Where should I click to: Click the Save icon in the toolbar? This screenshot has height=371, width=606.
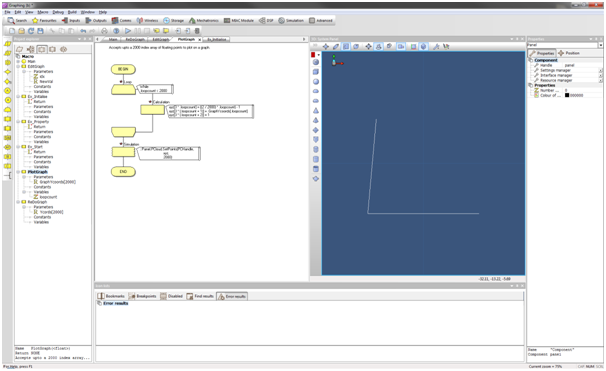pos(40,31)
